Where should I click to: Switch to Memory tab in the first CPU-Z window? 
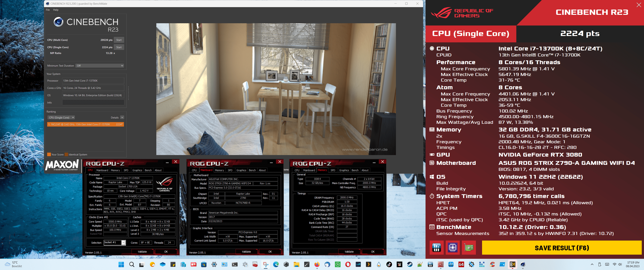(115, 170)
